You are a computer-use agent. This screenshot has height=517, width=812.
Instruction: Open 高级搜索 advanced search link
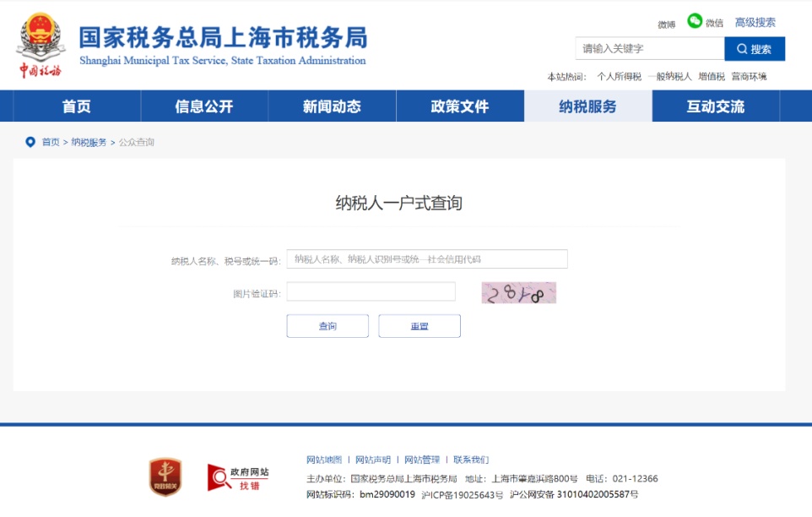tap(755, 22)
